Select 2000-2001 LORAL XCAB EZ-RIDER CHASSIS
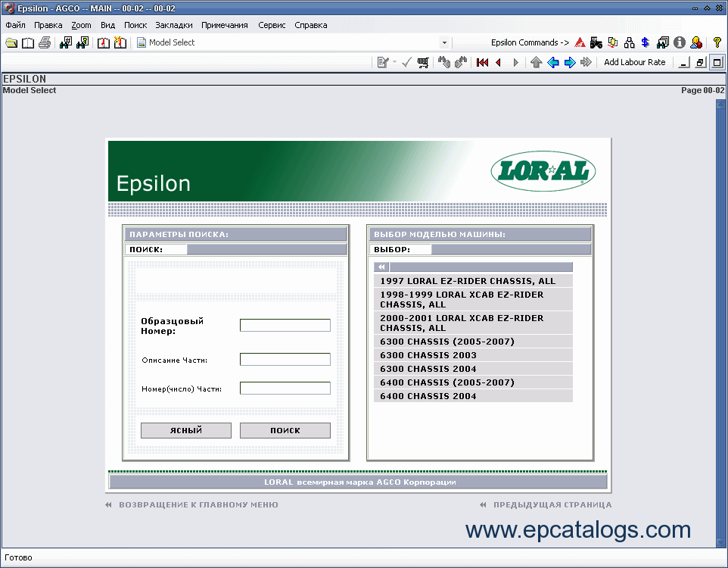The width and height of the screenshot is (728, 568). pyautogui.click(x=473, y=323)
